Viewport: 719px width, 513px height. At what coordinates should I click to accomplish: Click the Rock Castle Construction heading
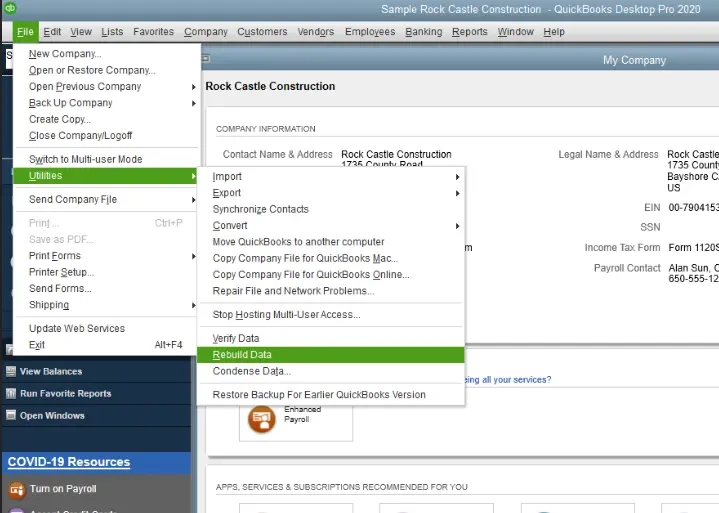tap(270, 86)
